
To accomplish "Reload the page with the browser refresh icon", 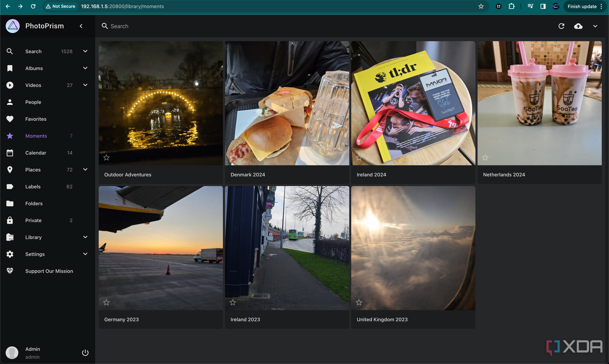I will coord(33,6).
